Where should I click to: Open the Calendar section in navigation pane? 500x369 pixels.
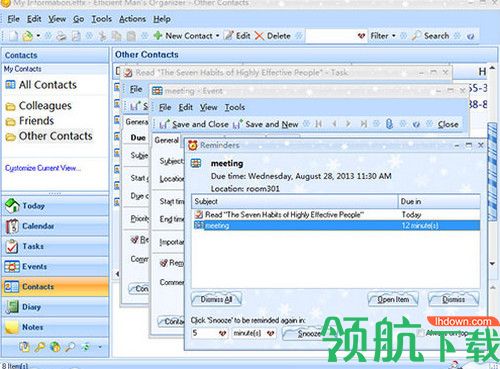click(55, 226)
